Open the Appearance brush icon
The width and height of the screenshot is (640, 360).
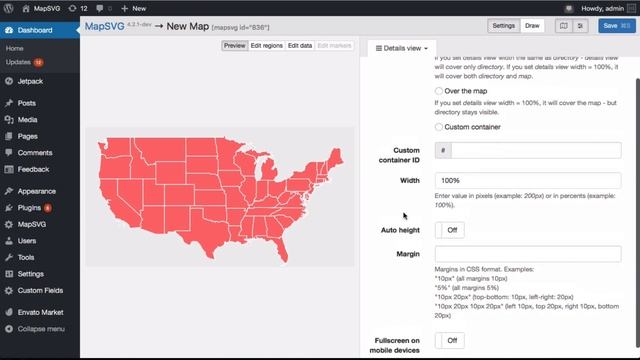coord(9,191)
